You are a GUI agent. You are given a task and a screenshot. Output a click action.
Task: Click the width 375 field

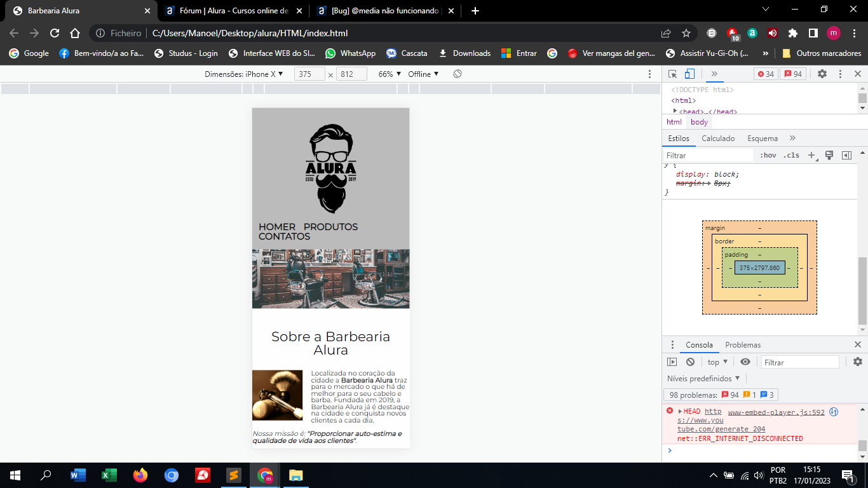pos(309,74)
